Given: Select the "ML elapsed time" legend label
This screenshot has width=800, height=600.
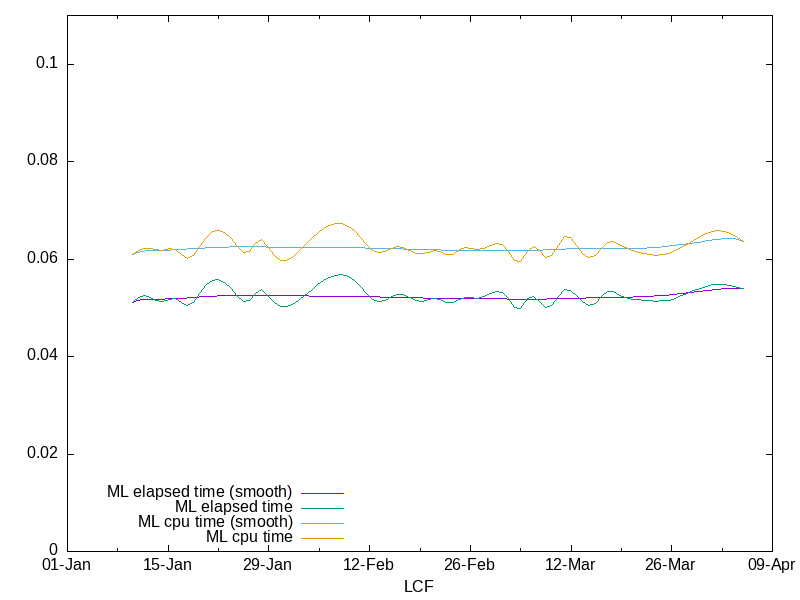Looking at the screenshot, I should 233,507.
